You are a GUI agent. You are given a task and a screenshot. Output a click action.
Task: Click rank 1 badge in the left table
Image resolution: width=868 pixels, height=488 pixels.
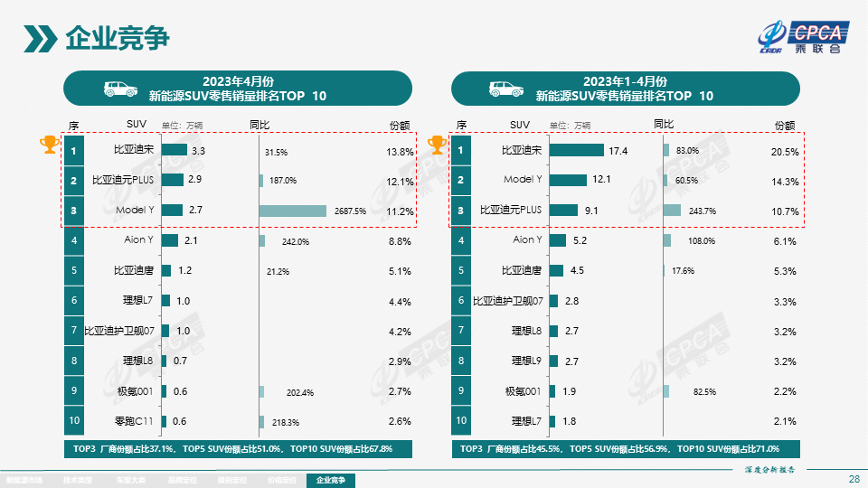(75, 151)
